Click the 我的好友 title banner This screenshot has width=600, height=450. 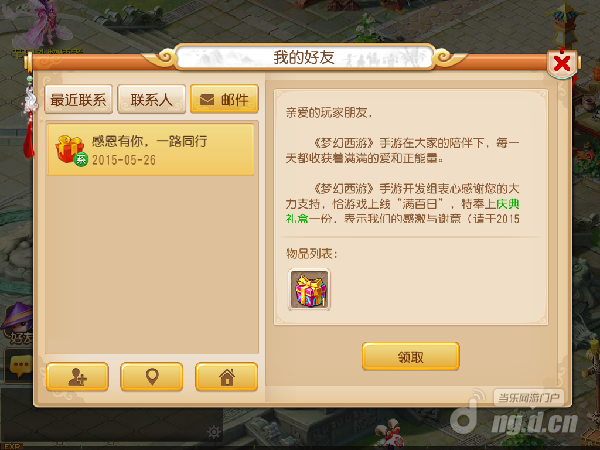point(305,57)
